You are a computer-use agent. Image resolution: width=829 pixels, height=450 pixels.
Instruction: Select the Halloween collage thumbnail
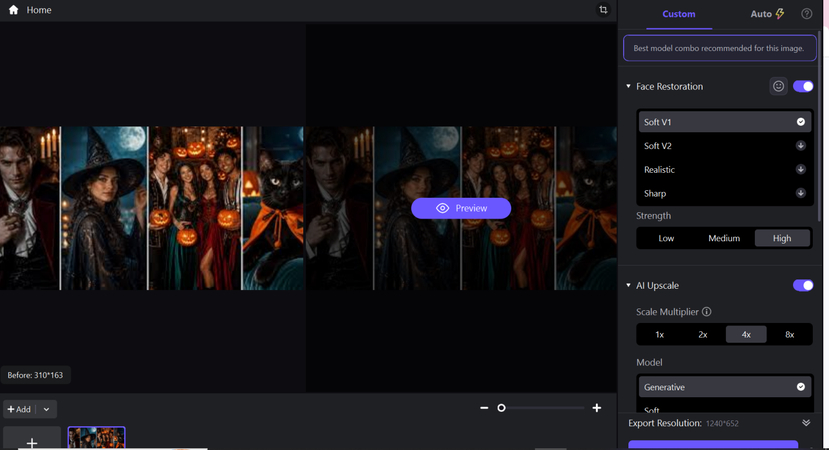pyautogui.click(x=96, y=438)
